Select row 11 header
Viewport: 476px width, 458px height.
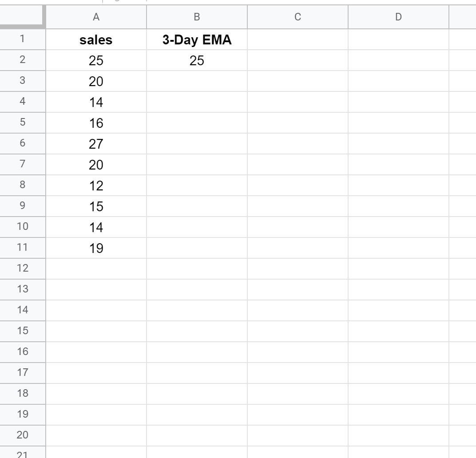pos(22,248)
